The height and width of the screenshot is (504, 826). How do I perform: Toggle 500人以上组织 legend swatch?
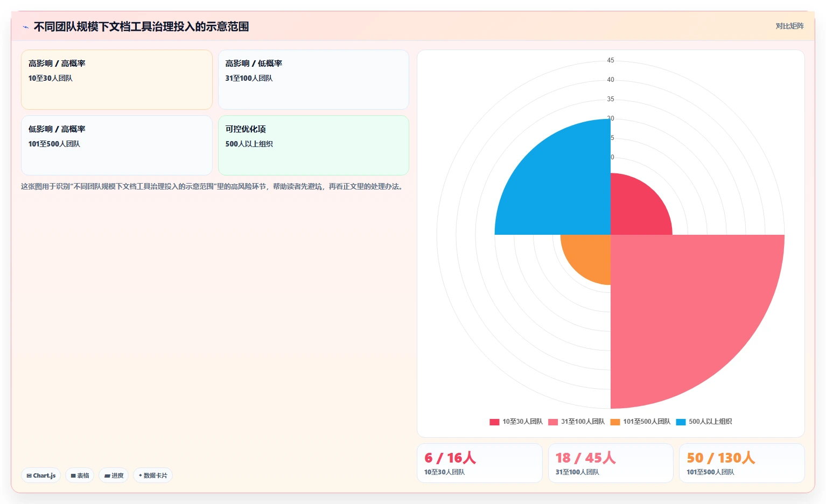pos(681,422)
